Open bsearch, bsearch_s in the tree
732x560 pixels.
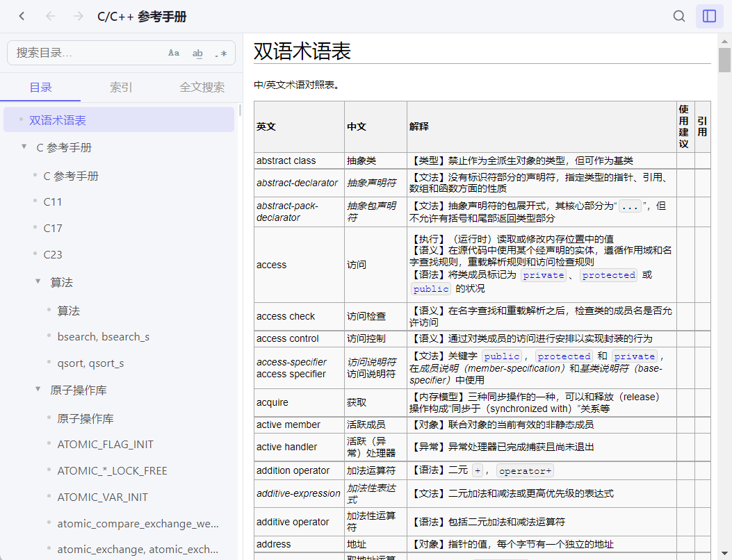pos(103,336)
